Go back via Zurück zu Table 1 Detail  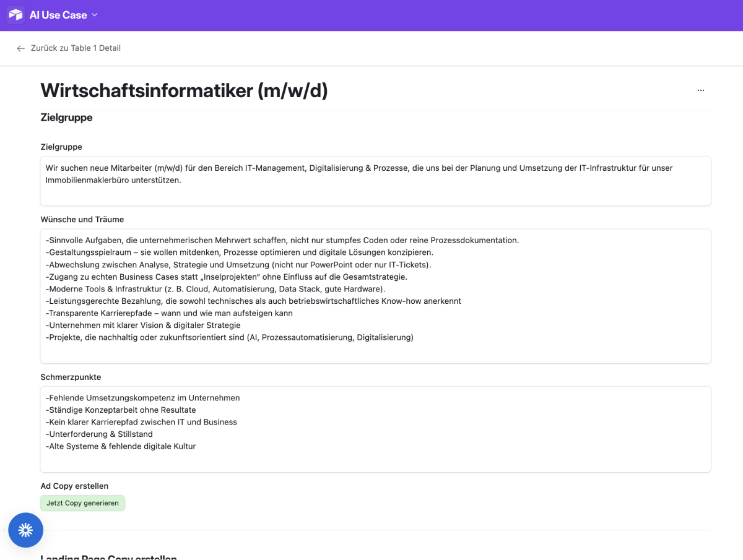(x=76, y=48)
